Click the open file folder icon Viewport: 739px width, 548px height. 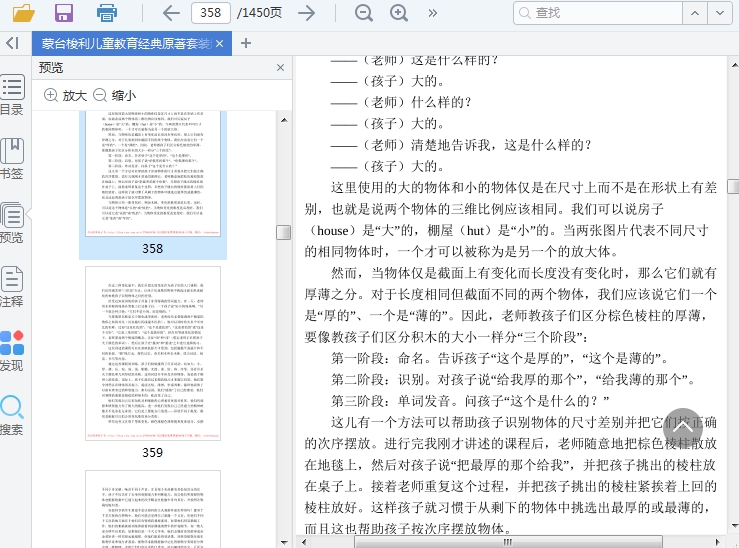23,13
